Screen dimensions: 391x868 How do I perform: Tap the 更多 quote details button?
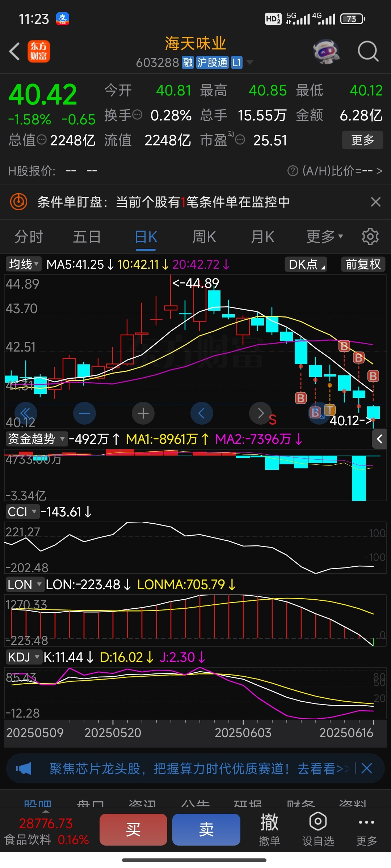click(x=362, y=140)
